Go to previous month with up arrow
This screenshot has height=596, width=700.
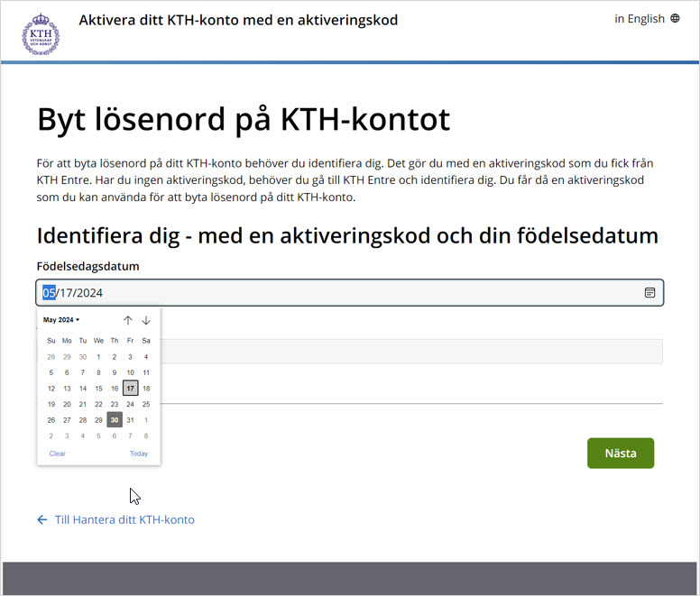(128, 320)
